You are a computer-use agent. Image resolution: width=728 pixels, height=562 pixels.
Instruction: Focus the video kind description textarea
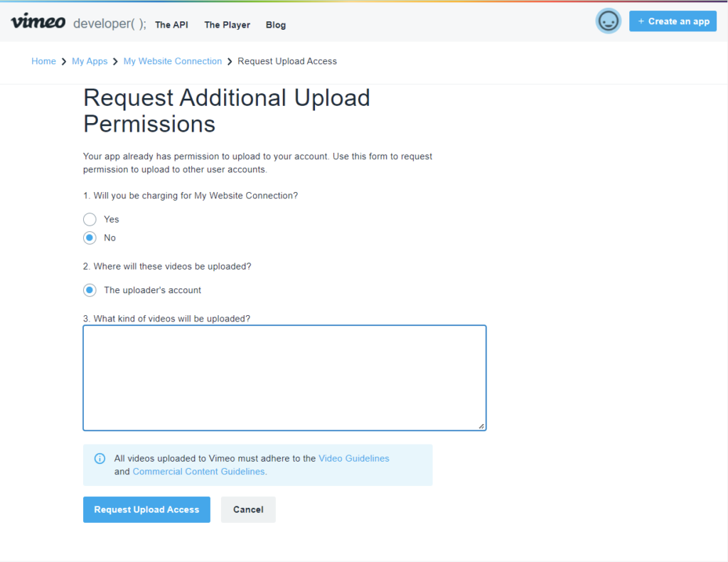(284, 378)
